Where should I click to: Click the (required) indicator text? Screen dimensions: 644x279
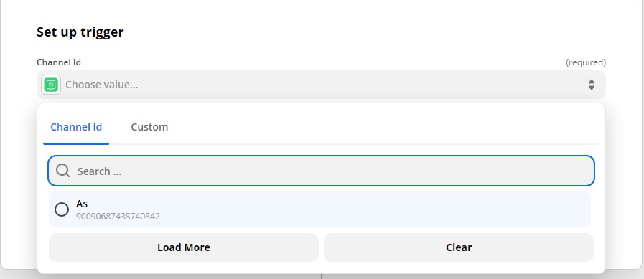[x=586, y=62]
